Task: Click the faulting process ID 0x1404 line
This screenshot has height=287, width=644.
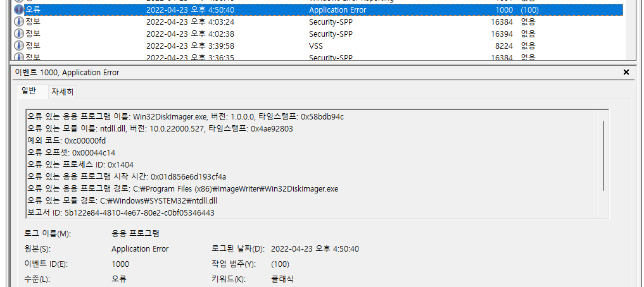Action: 80,164
